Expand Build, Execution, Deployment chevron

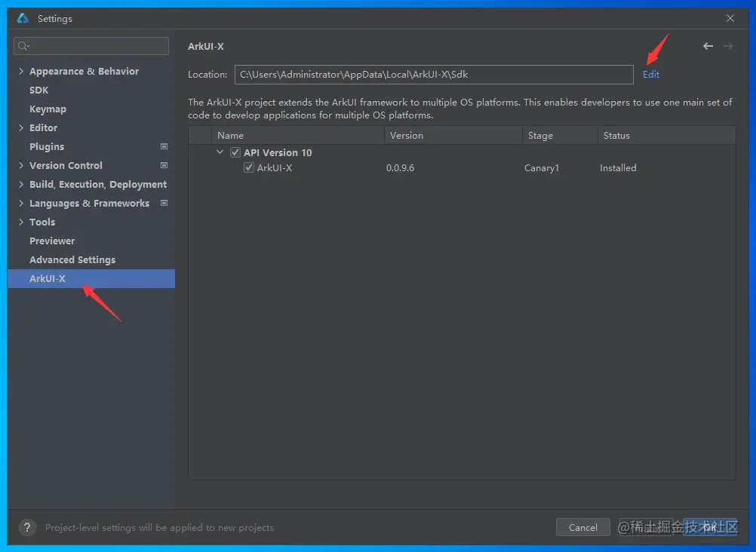[x=20, y=184]
